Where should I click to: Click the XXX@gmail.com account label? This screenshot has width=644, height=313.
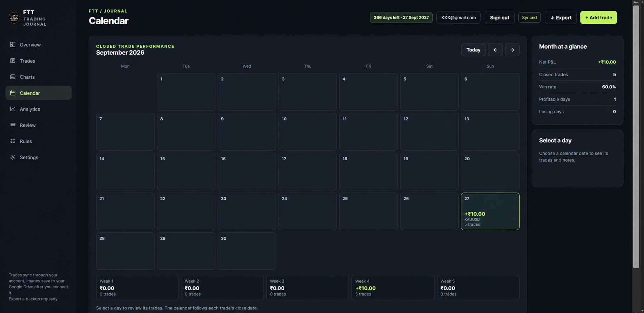point(458,18)
